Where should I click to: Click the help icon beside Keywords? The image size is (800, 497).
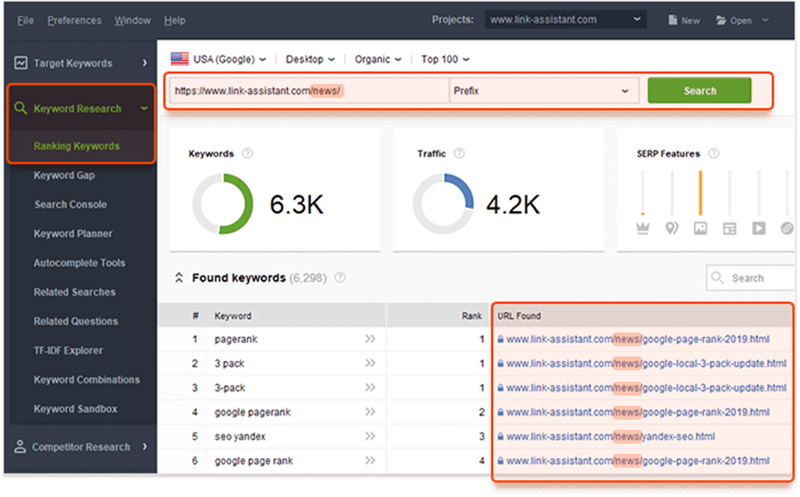coord(247,154)
